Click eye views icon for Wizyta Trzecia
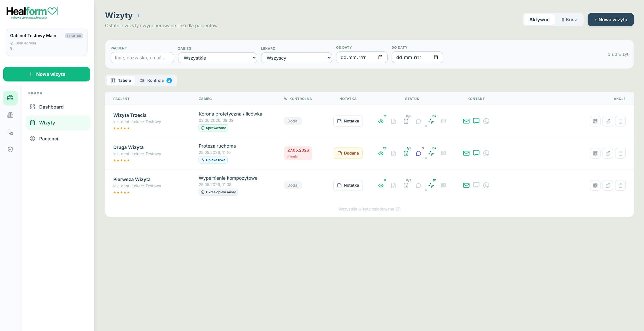644x331 pixels. 381,121
